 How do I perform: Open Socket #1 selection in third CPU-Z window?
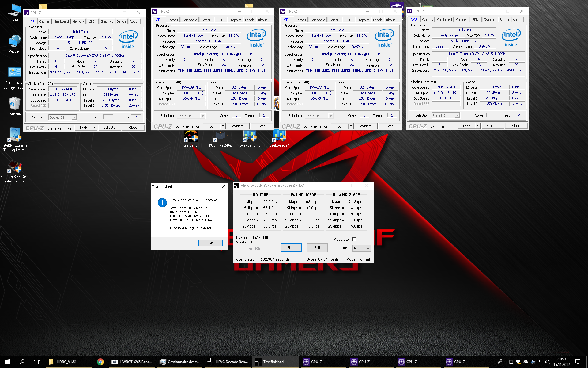(x=319, y=116)
